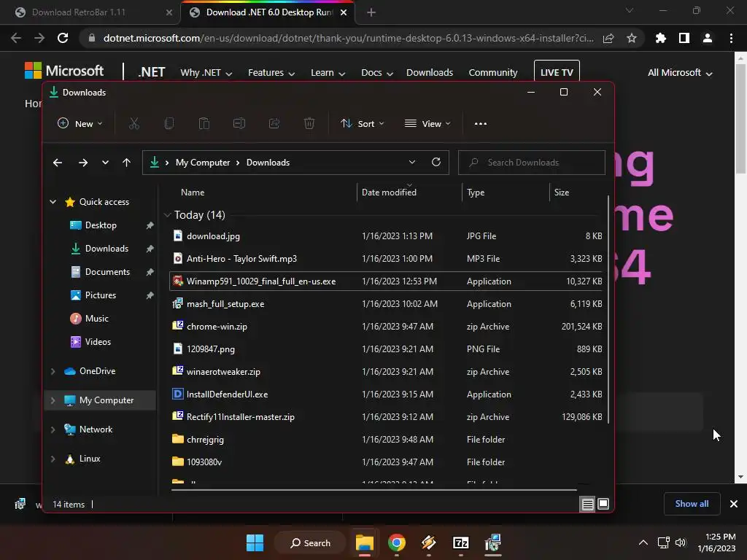Click the LIVE TV button
The height and width of the screenshot is (560, 747).
[x=557, y=72]
